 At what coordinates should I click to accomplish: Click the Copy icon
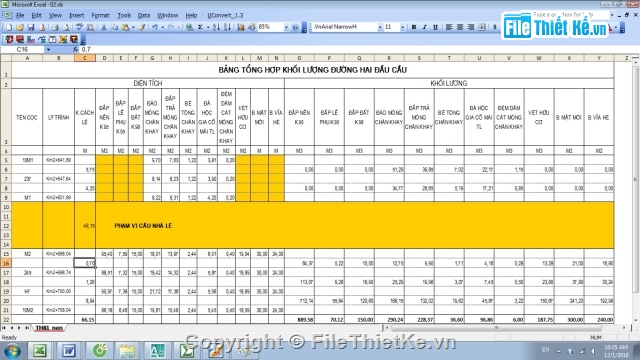point(115,27)
